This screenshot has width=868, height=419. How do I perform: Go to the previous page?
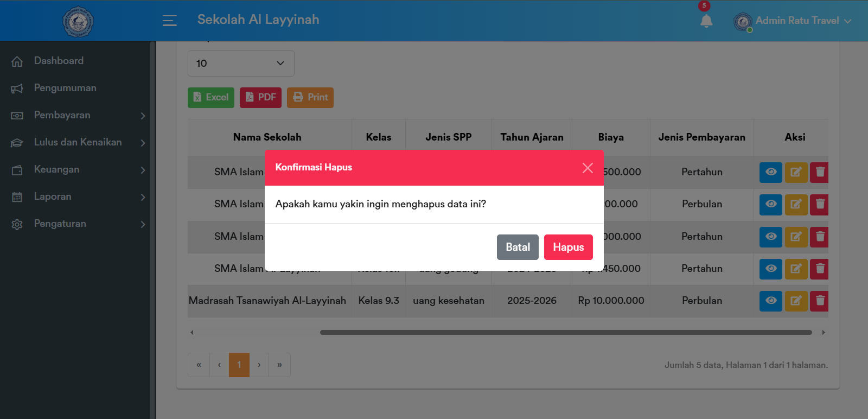[219, 365]
